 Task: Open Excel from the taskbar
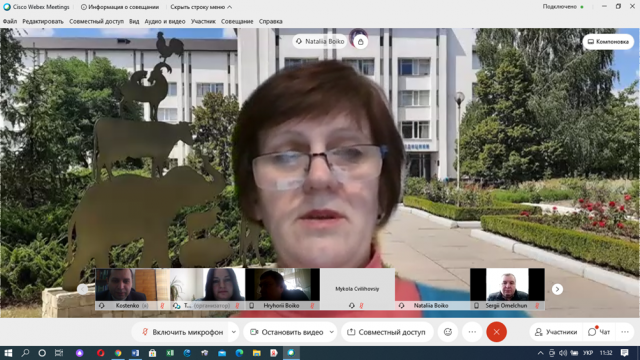tap(170, 353)
